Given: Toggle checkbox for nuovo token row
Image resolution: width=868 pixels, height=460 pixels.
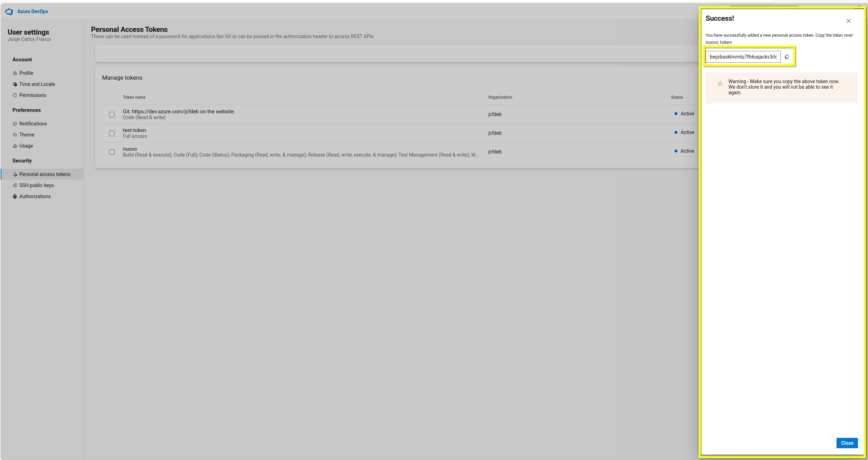Looking at the screenshot, I should [x=112, y=152].
